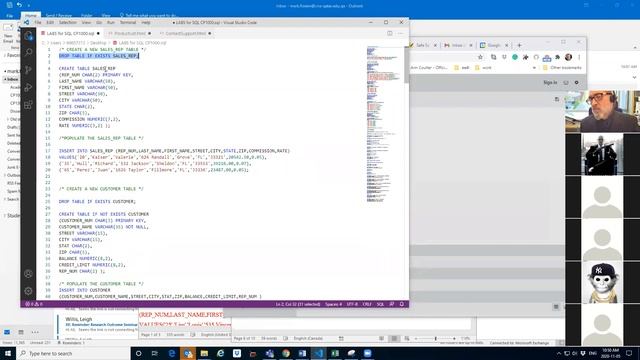Click Type here to search box
Screen dimensions: 640x360
pyautogui.click(x=73, y=353)
